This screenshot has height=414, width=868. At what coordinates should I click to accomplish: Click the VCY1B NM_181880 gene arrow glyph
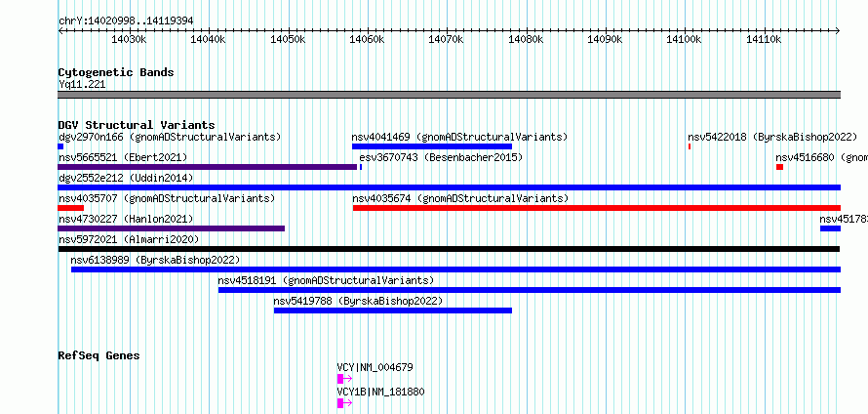click(x=344, y=403)
